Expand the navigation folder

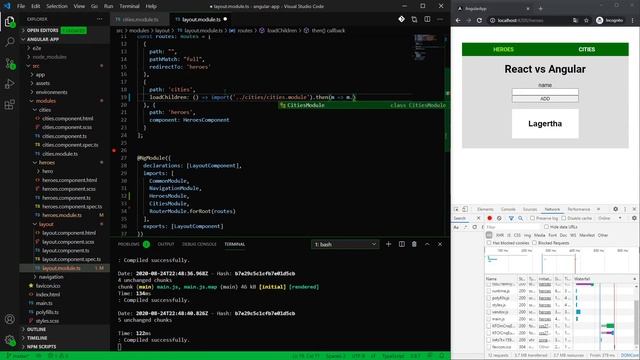[51, 277]
